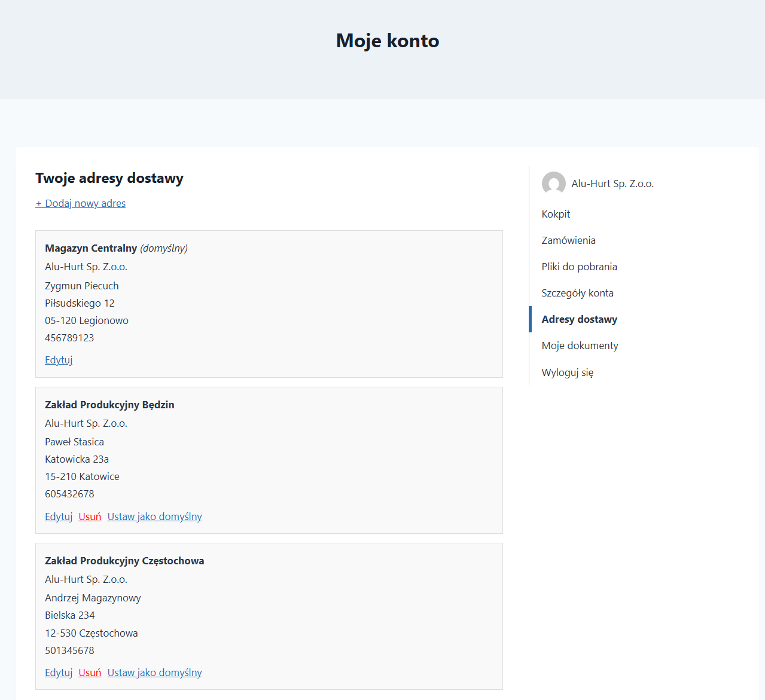Open Moje dokumenty page

point(580,346)
